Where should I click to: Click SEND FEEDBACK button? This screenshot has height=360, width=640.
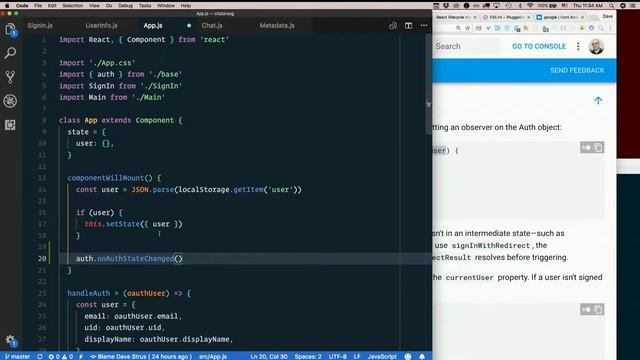point(577,70)
